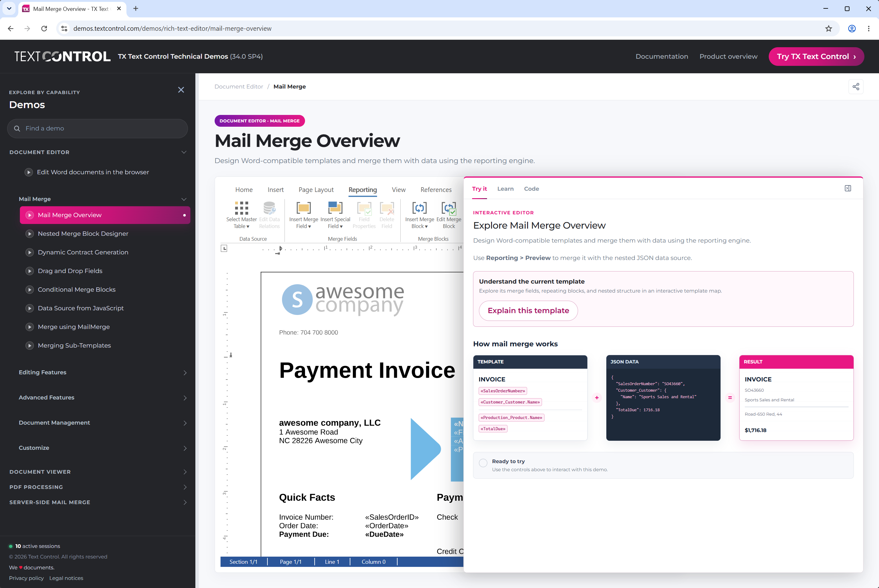The width and height of the screenshot is (879, 588).
Task: Expand the Editing Features group
Action: [185, 373]
